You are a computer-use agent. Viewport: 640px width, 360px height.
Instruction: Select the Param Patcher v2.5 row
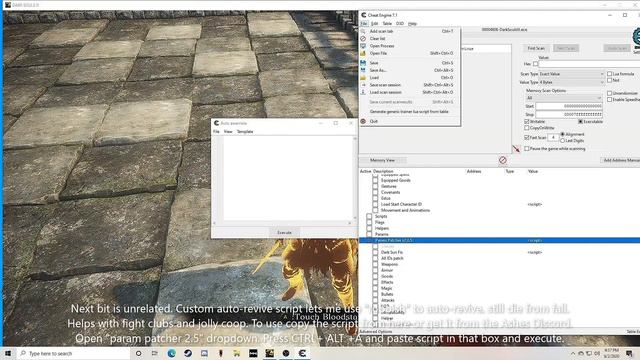[x=500, y=240]
